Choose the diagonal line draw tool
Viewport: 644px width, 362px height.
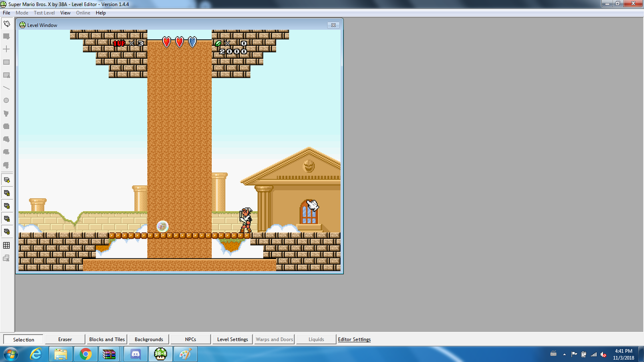(x=7, y=88)
